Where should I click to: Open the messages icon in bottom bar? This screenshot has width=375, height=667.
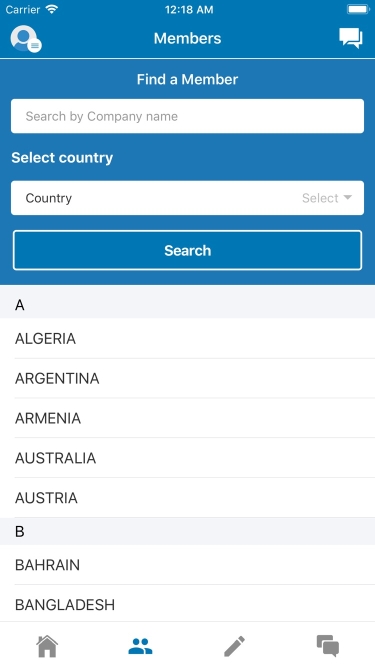click(x=328, y=646)
